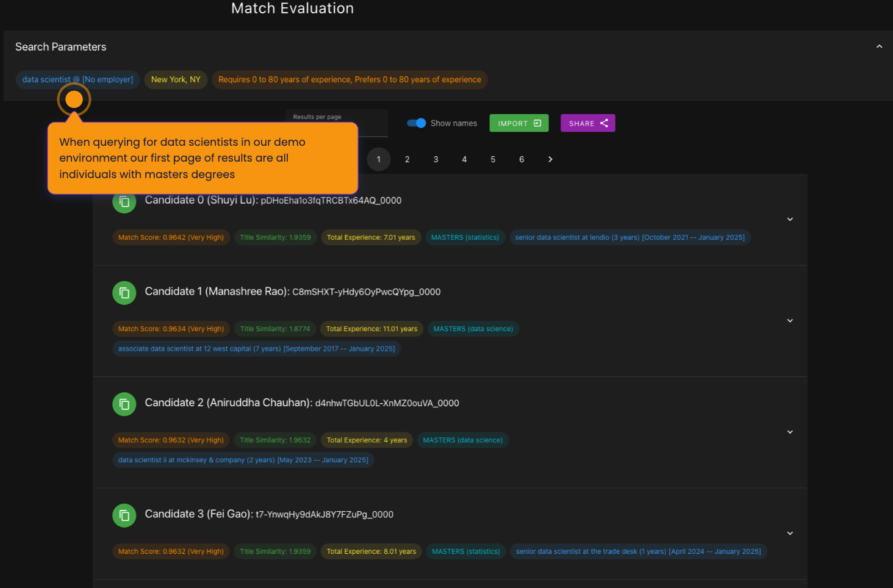Expand Candidate 0 Shuyi Lu details
Screen dimensions: 893x588
[790, 220]
